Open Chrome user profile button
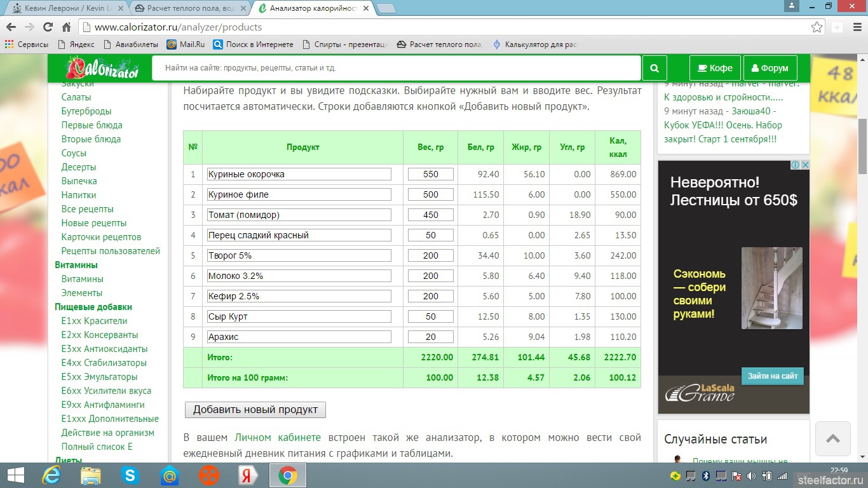Screen dimensions: 868x488 pyautogui.click(x=791, y=6)
